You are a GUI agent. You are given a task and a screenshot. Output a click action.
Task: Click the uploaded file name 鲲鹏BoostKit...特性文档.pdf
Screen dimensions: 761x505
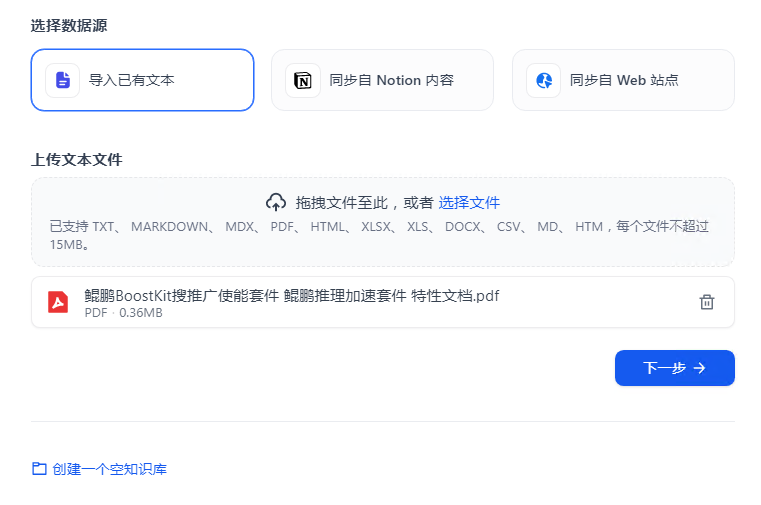[292, 295]
